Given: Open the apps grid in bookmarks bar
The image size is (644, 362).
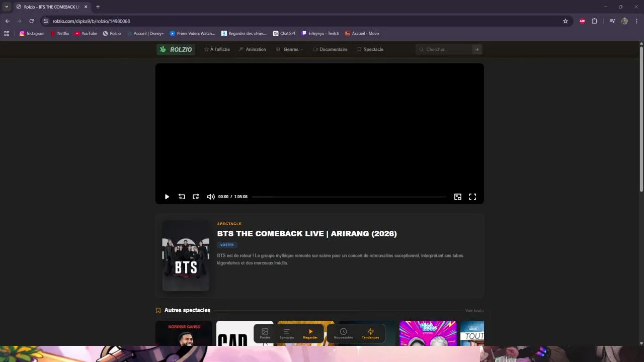Looking at the screenshot, I should [x=7, y=34].
